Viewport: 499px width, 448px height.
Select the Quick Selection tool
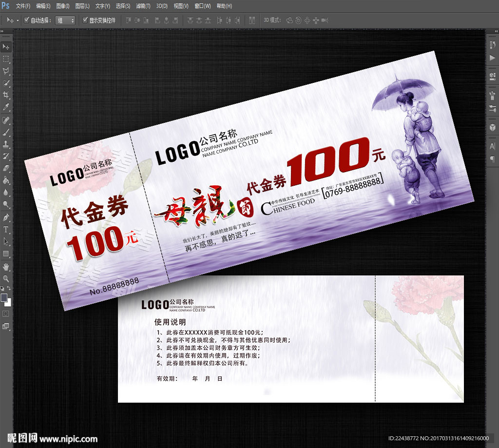coord(6,83)
